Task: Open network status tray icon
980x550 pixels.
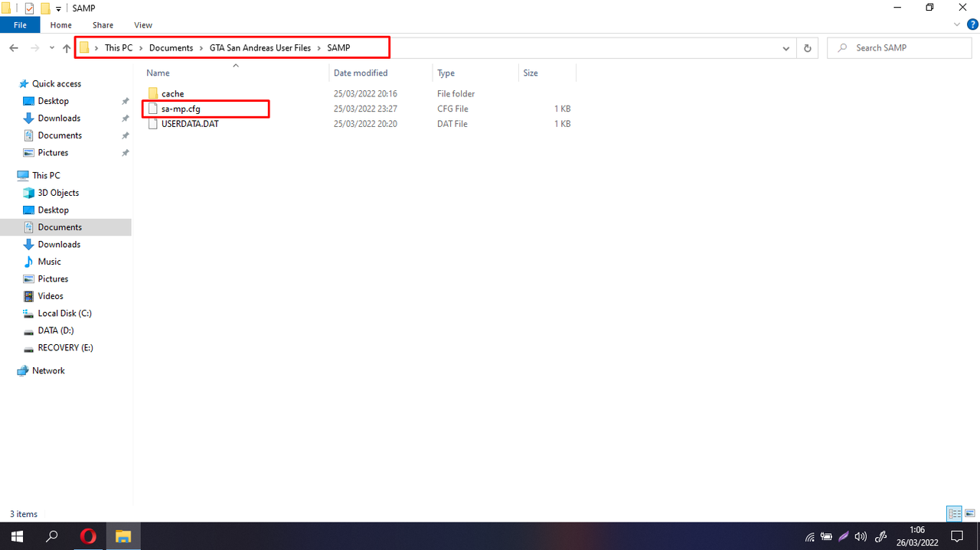Action: 811,536
